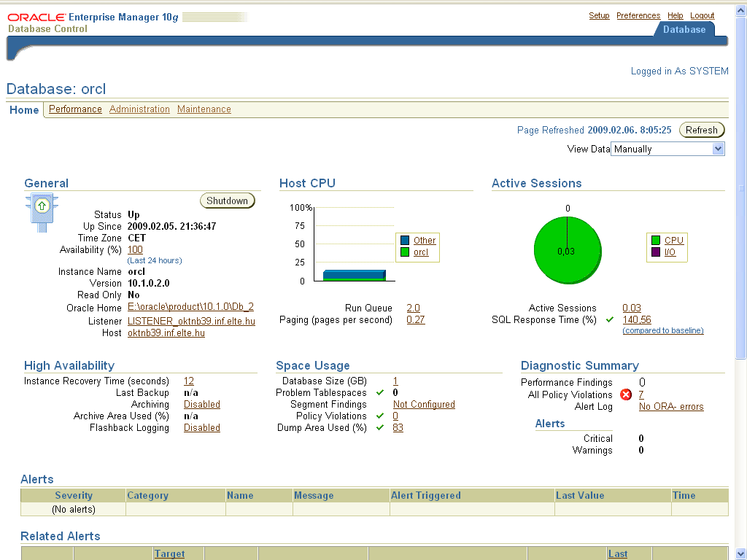Click the compared to baseline link
Image resolution: width=747 pixels, height=560 pixels.
click(662, 330)
